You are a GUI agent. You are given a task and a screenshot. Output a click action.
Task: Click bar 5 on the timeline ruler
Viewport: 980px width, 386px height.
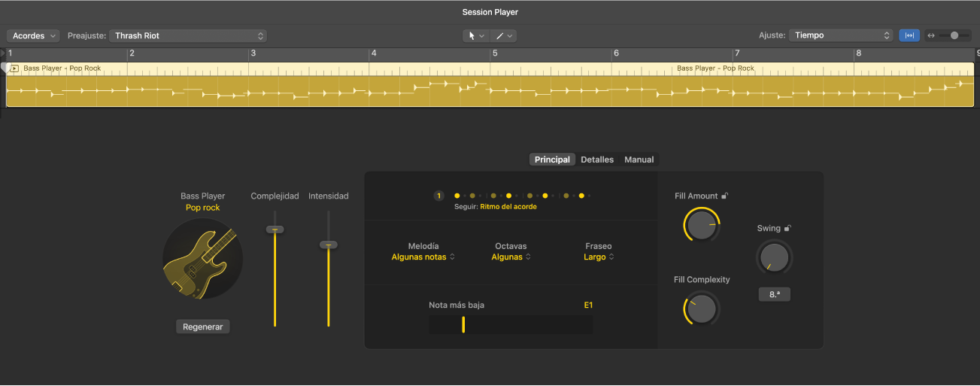[x=495, y=53]
